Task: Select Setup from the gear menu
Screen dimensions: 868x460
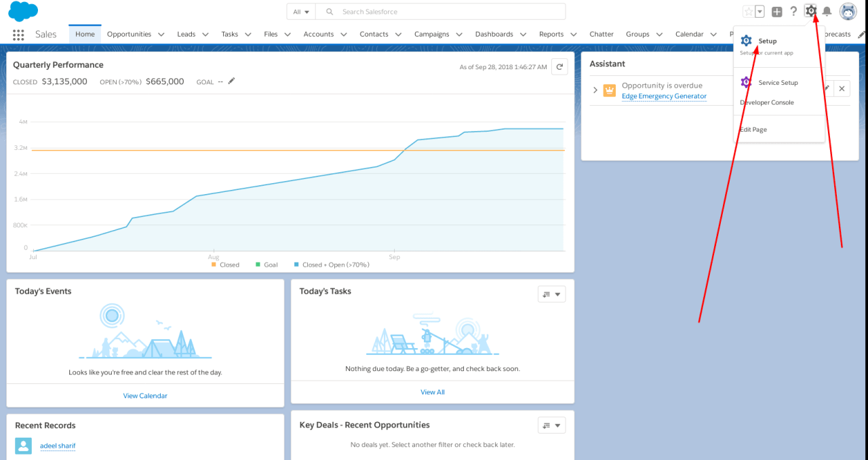Action: pyautogui.click(x=767, y=41)
